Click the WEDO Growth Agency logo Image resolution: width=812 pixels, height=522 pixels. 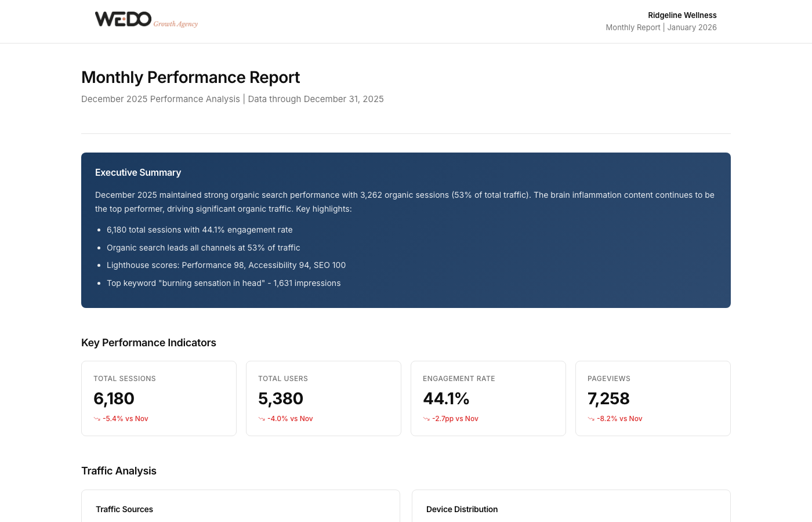click(x=146, y=20)
